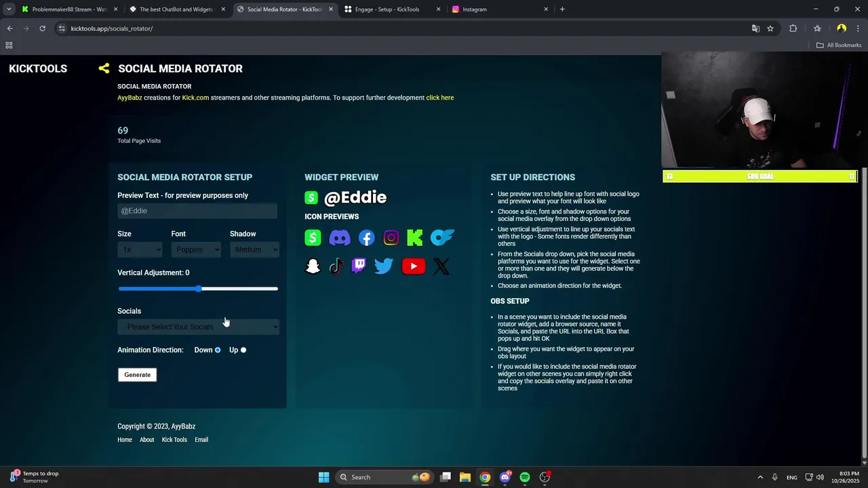Viewport: 868px width, 488px height.
Task: Open the Chrome profile avatar
Action: click(842, 28)
